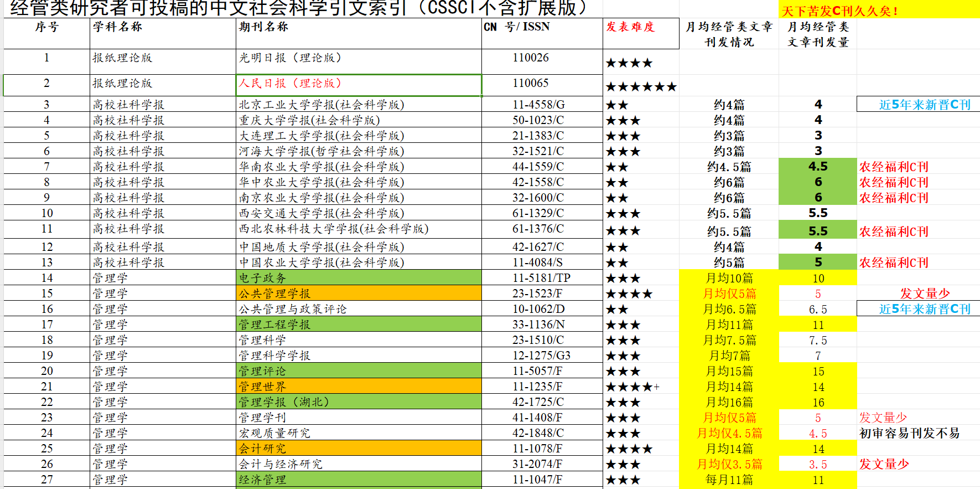Click the 约4.5篇 cell

coord(729,167)
